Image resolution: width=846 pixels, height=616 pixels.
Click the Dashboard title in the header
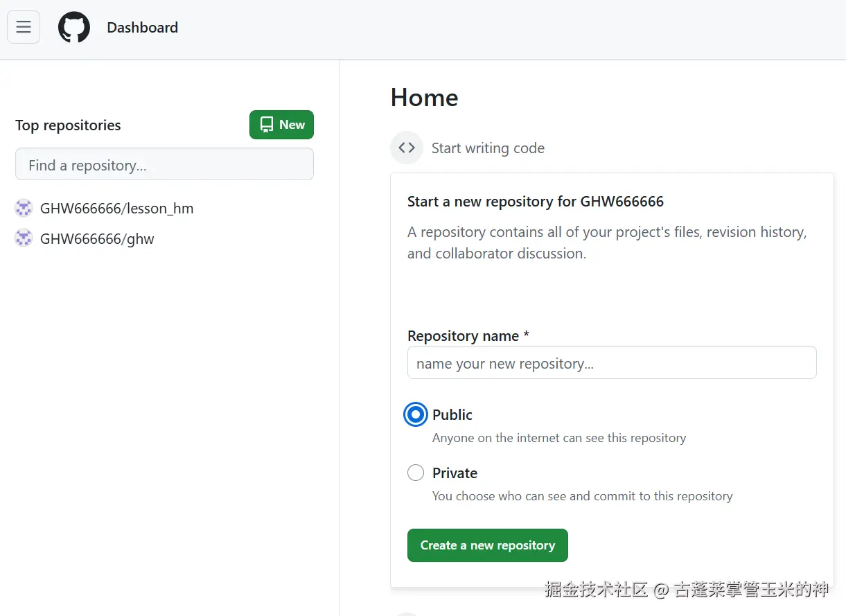(142, 28)
